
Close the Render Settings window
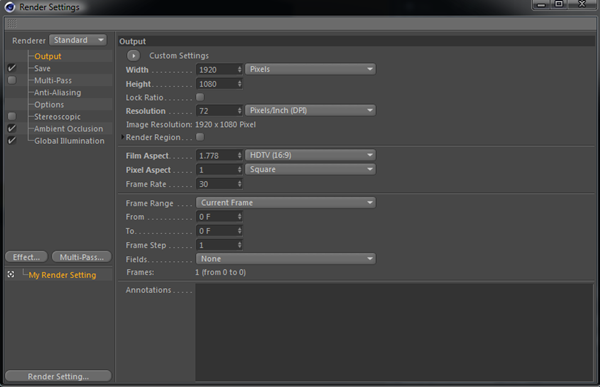(582, 4)
